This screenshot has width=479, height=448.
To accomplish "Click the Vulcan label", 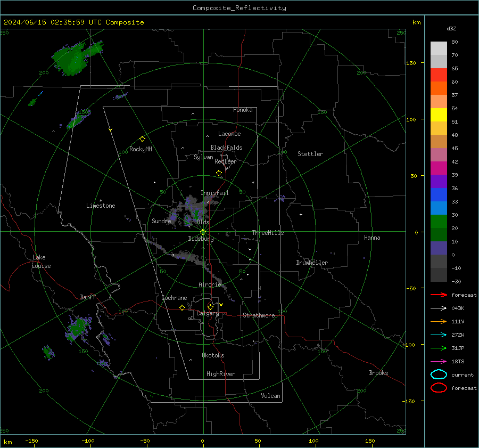I will click(270, 396).
